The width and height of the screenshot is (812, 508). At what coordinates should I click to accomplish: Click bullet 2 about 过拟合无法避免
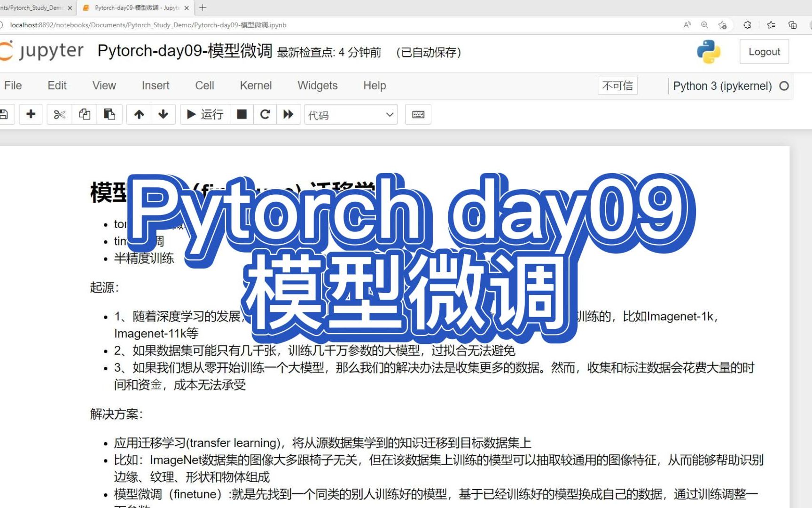pyautogui.click(x=314, y=350)
